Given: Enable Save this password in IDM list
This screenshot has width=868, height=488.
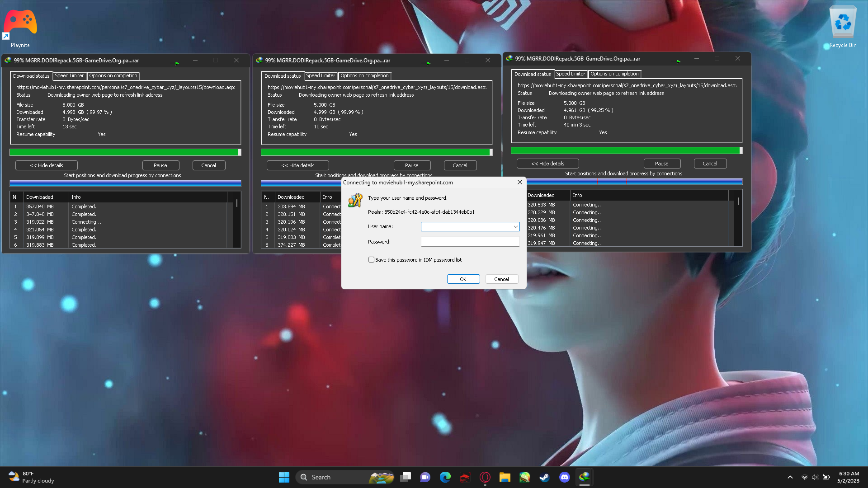Looking at the screenshot, I should pos(371,260).
